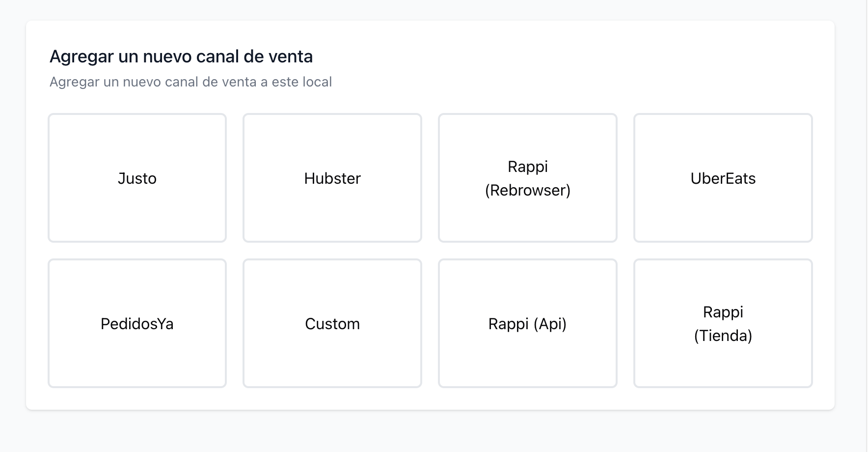Choose the Hubster channel option
Screen dimensions: 868x452
[332, 178]
